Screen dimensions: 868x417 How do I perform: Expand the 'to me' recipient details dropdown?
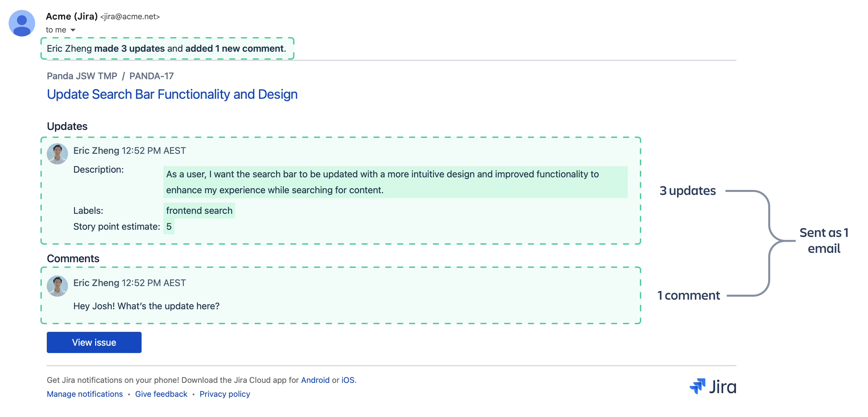pyautogui.click(x=61, y=30)
